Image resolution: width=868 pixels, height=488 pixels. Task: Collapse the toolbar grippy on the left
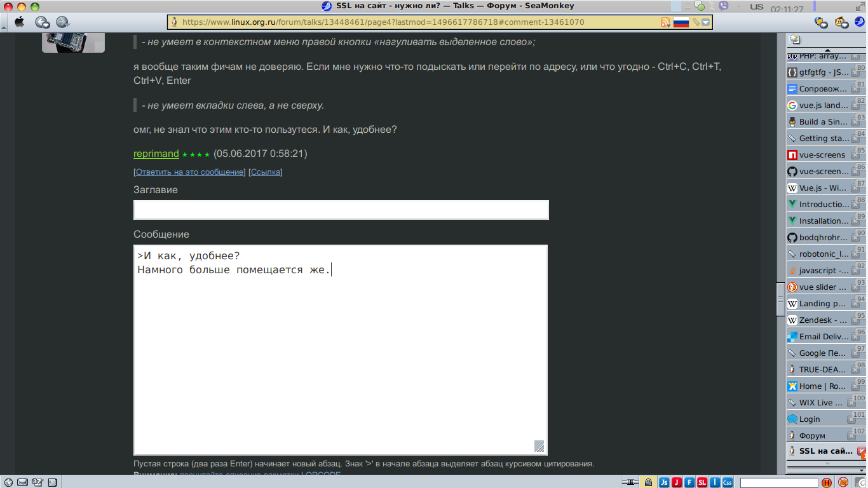[x=4, y=22]
